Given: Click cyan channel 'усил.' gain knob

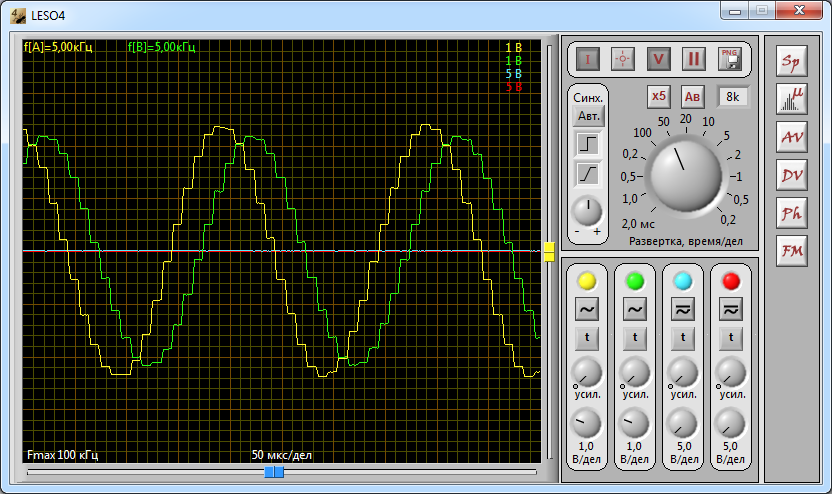Looking at the screenshot, I should tap(683, 372).
